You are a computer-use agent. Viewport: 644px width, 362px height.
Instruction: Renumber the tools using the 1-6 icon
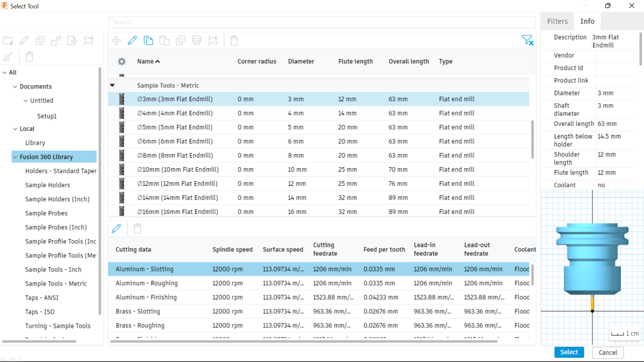point(213,40)
